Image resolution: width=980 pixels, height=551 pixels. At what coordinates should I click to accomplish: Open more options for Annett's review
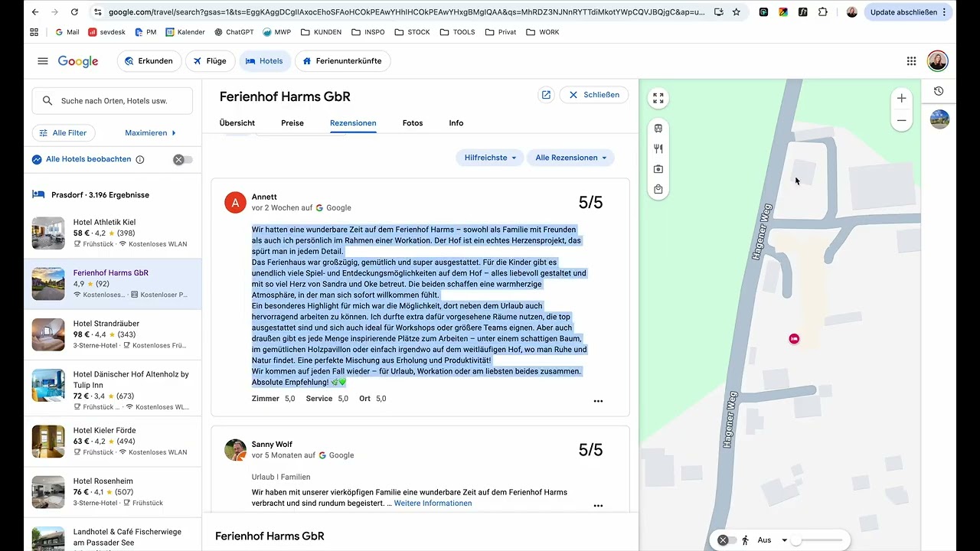(x=598, y=401)
